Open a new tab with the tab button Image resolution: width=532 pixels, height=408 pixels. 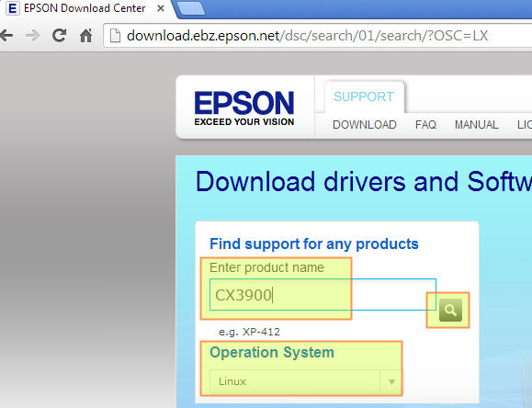tap(191, 8)
